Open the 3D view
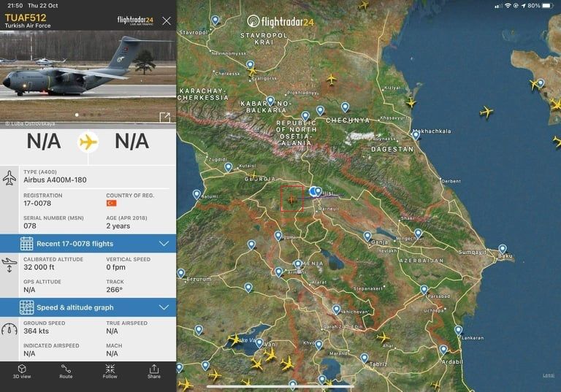 click(x=22, y=372)
